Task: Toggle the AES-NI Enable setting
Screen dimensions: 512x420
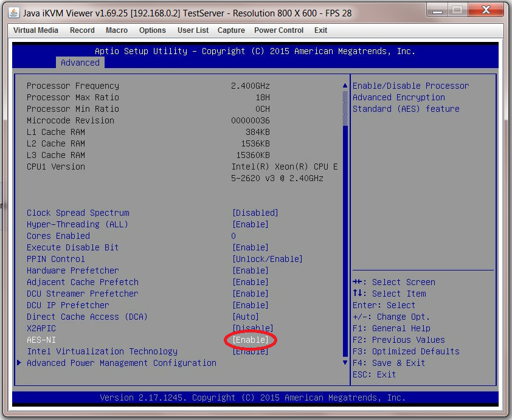Action: (x=250, y=340)
